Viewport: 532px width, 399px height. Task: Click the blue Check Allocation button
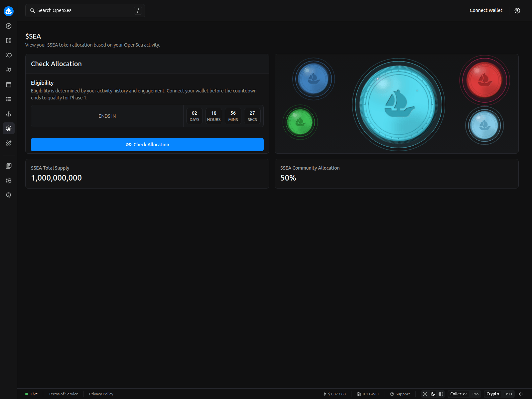point(147,145)
